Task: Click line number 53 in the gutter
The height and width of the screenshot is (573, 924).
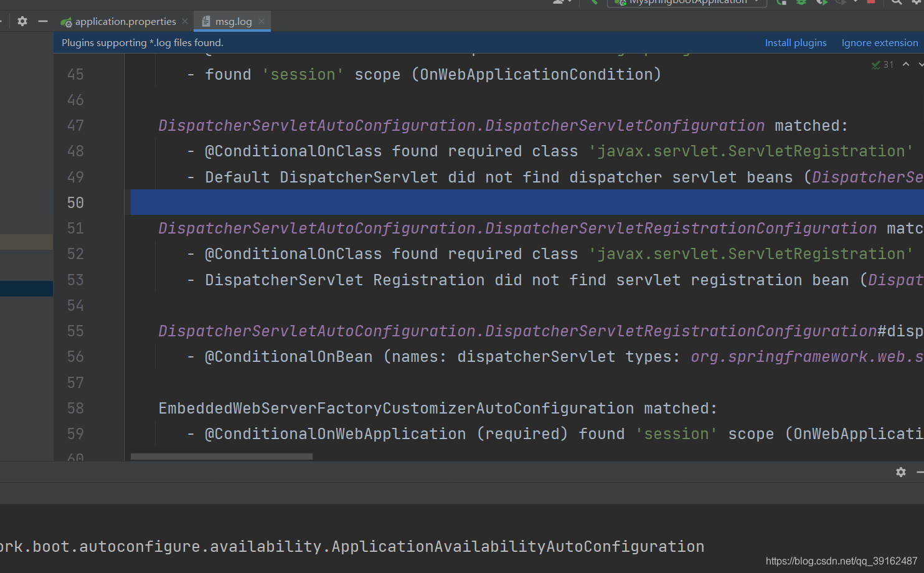Action: 75,280
